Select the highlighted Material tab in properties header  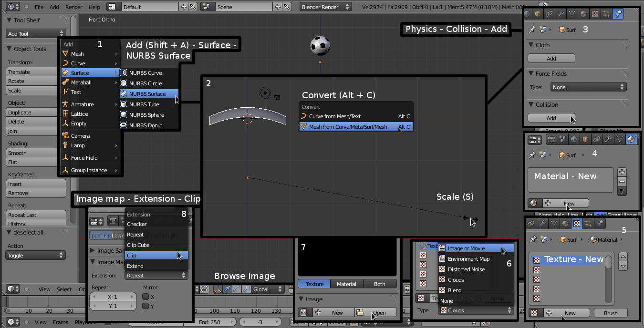tap(631, 139)
